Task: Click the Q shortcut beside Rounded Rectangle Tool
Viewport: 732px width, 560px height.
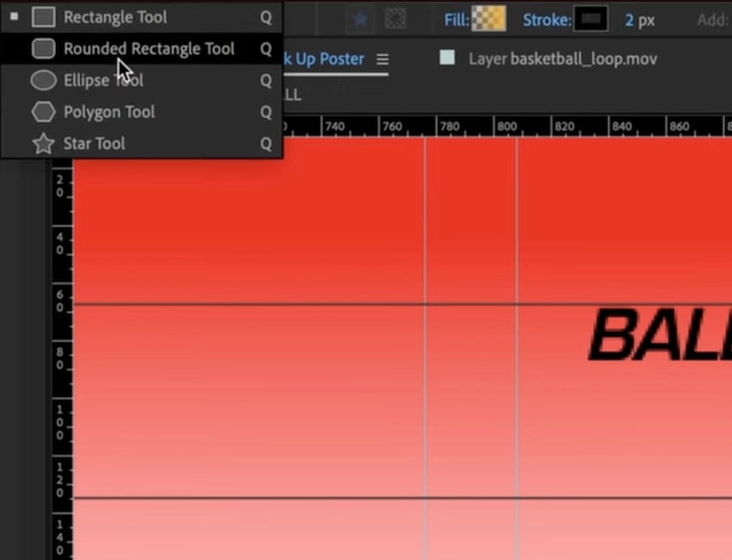Action: point(266,48)
